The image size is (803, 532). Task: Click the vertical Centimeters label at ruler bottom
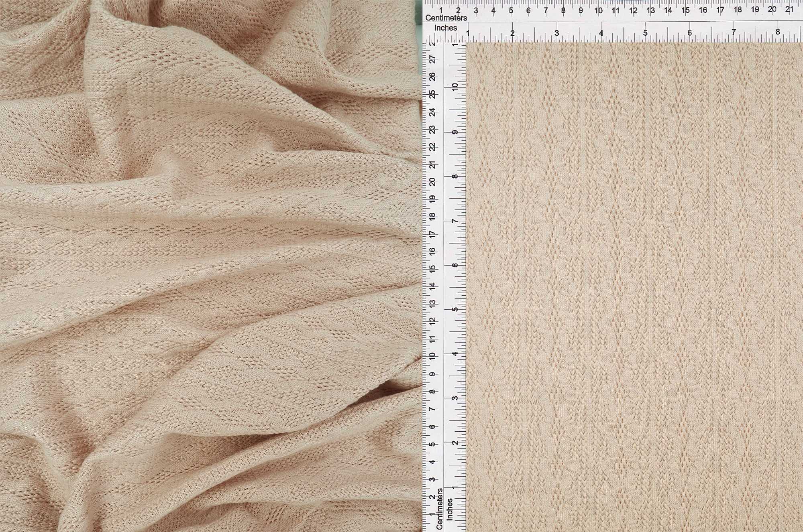click(440, 509)
